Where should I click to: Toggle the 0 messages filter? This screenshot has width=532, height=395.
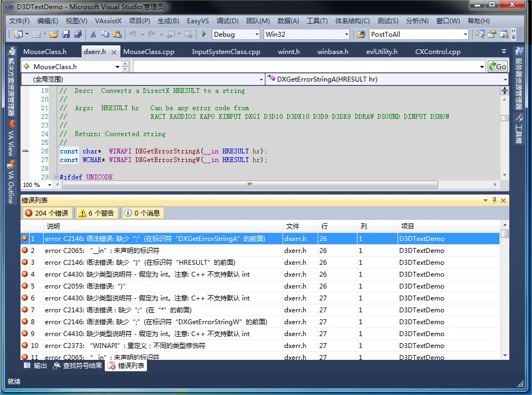pyautogui.click(x=143, y=213)
